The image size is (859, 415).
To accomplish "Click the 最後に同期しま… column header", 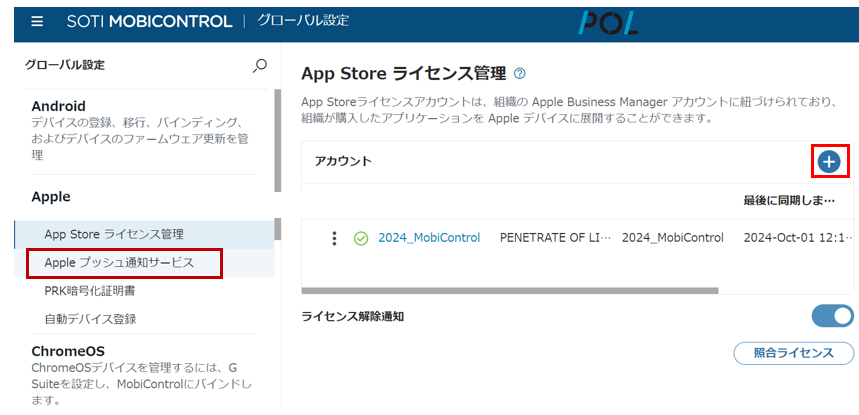I will pyautogui.click(x=789, y=200).
